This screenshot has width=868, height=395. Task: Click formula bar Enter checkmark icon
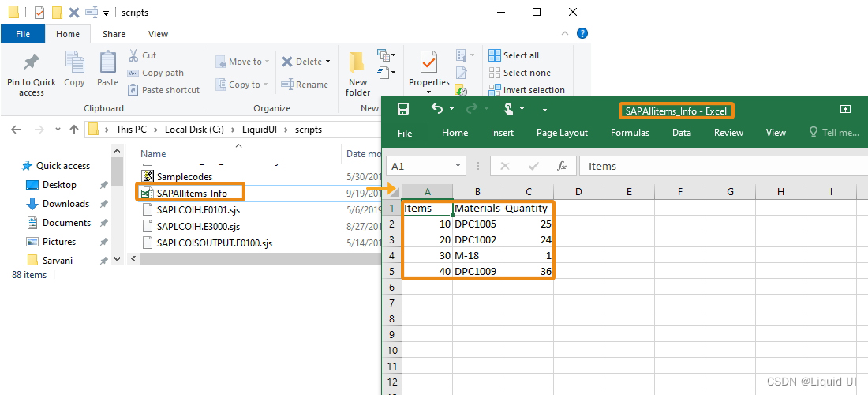pyautogui.click(x=533, y=166)
